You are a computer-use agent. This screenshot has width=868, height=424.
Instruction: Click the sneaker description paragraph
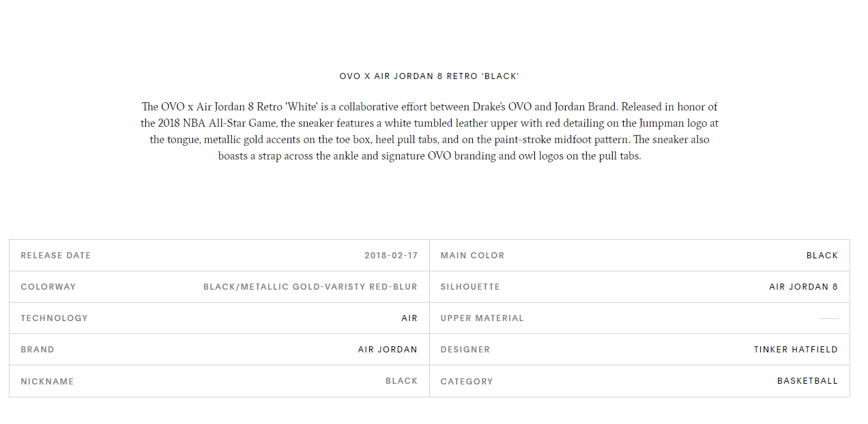(429, 132)
